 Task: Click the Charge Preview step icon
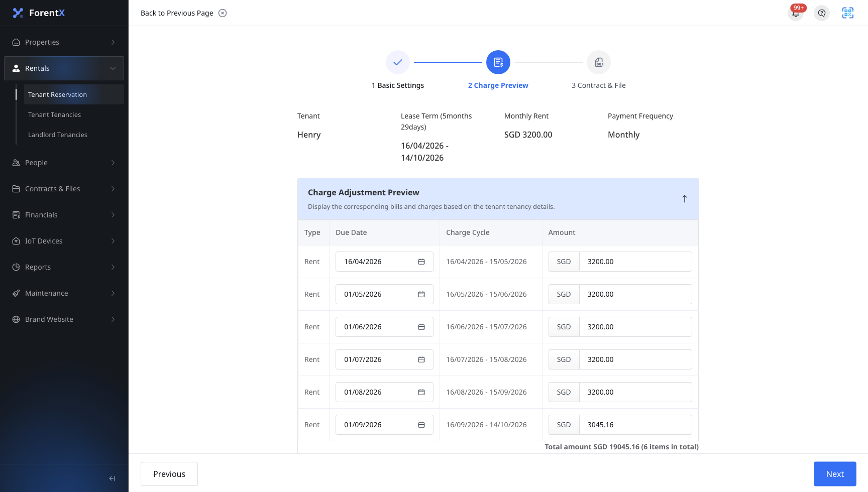click(498, 62)
